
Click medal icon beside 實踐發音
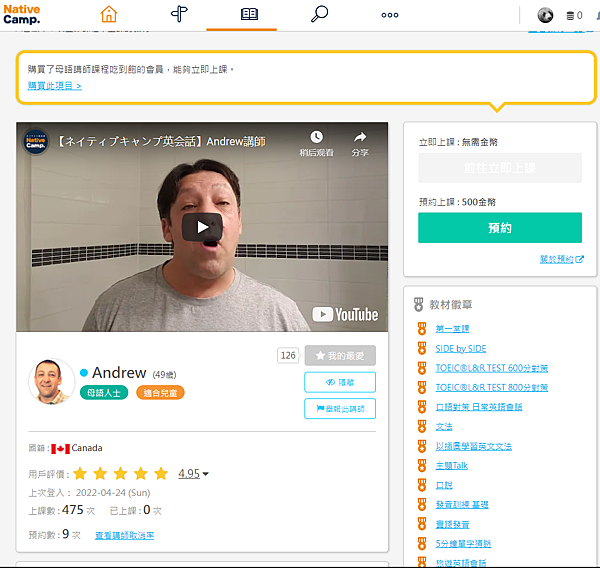pos(422,524)
